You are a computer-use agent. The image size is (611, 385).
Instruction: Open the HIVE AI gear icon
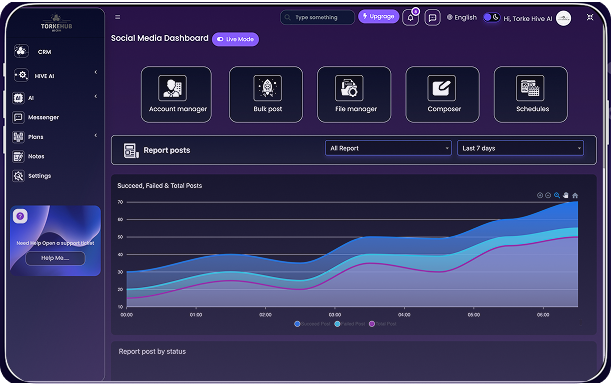pyautogui.click(x=21, y=75)
